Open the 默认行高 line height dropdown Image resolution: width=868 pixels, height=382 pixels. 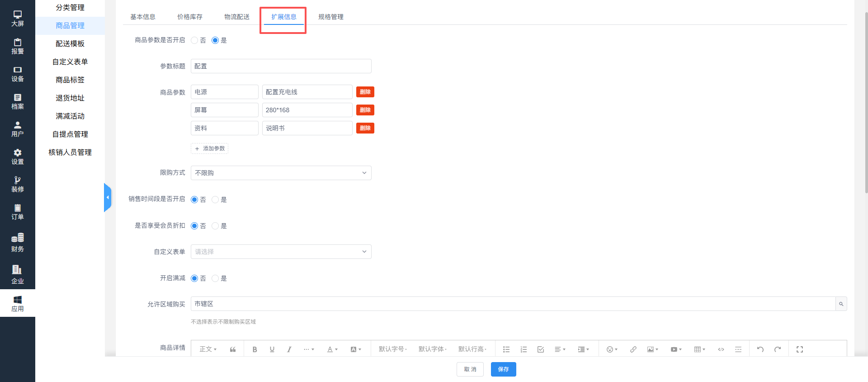click(472, 349)
